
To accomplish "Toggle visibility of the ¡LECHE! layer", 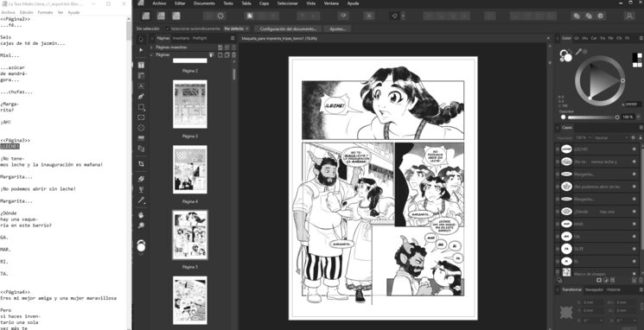I will (x=634, y=149).
